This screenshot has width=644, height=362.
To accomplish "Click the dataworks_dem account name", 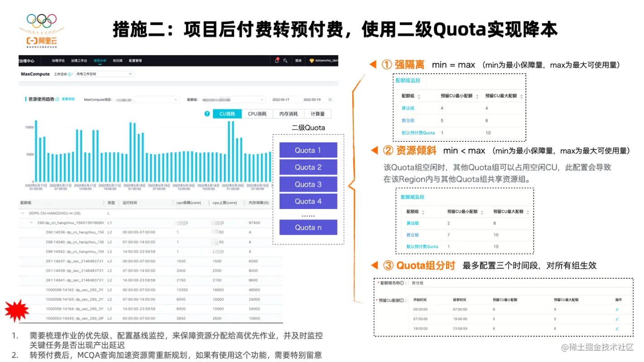I will 327,60.
